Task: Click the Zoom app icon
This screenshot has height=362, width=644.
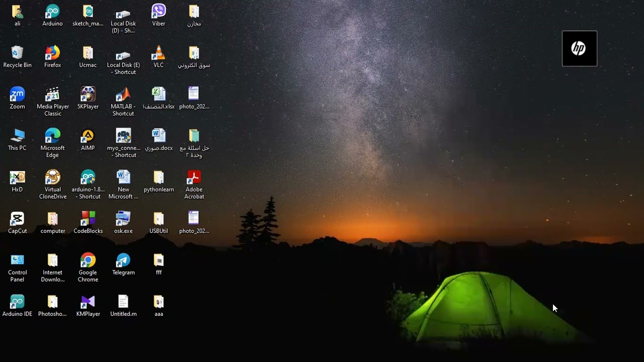Action: (x=17, y=94)
